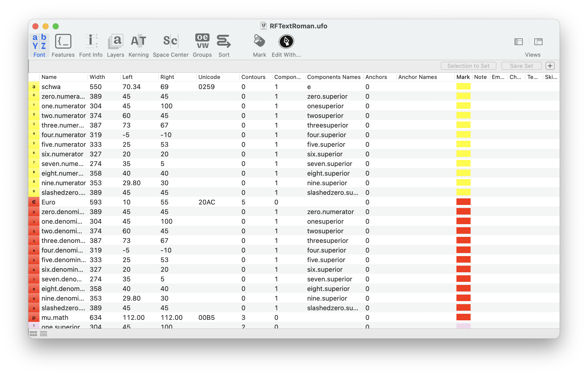Click the yellow mark swatch for nine.numerator

click(x=463, y=183)
